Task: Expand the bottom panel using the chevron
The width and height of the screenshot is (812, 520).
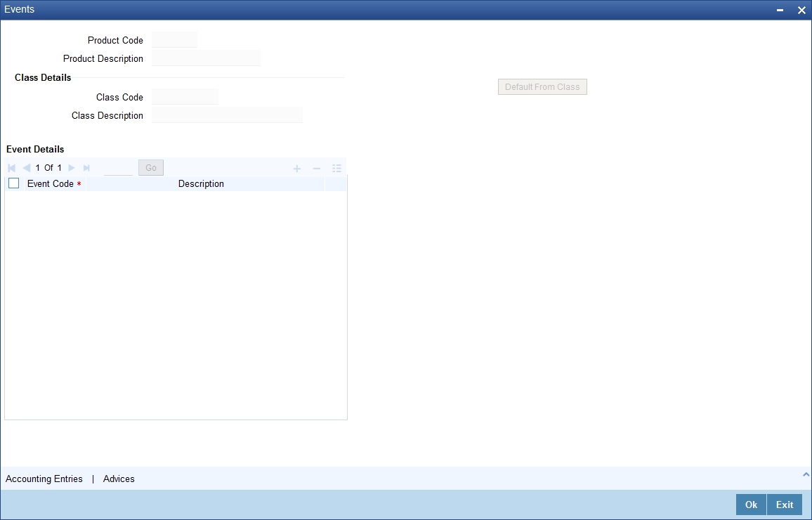Action: pyautogui.click(x=806, y=474)
